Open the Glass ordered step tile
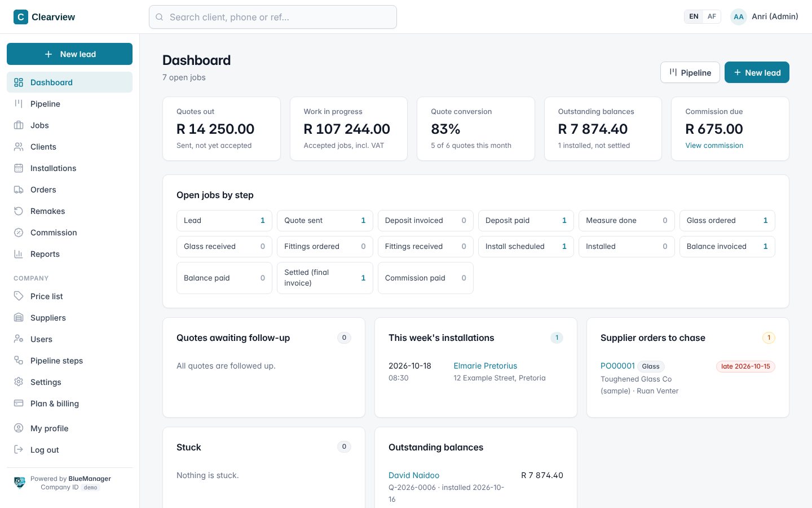Viewport: 812px width, 508px height. pos(727,221)
